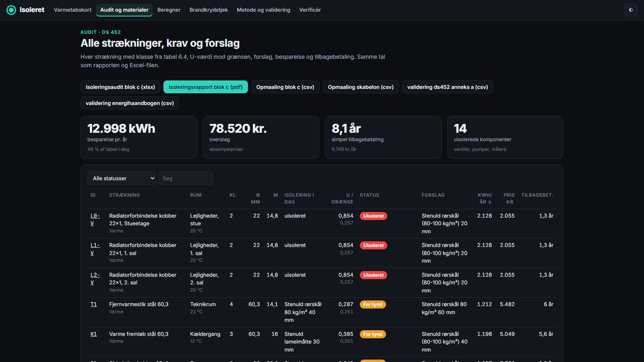Click the For tynd badge in T1 row
The image size is (644, 362).
coord(373,304)
